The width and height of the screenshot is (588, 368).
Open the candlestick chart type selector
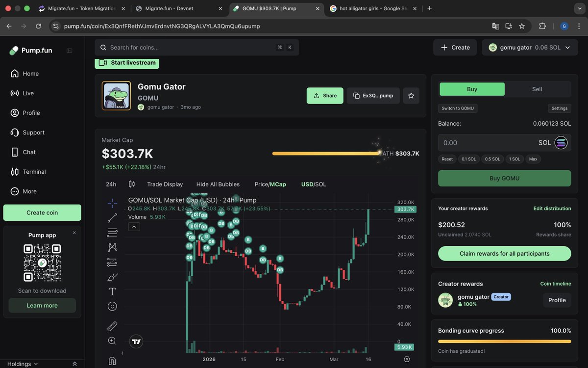[x=131, y=184]
